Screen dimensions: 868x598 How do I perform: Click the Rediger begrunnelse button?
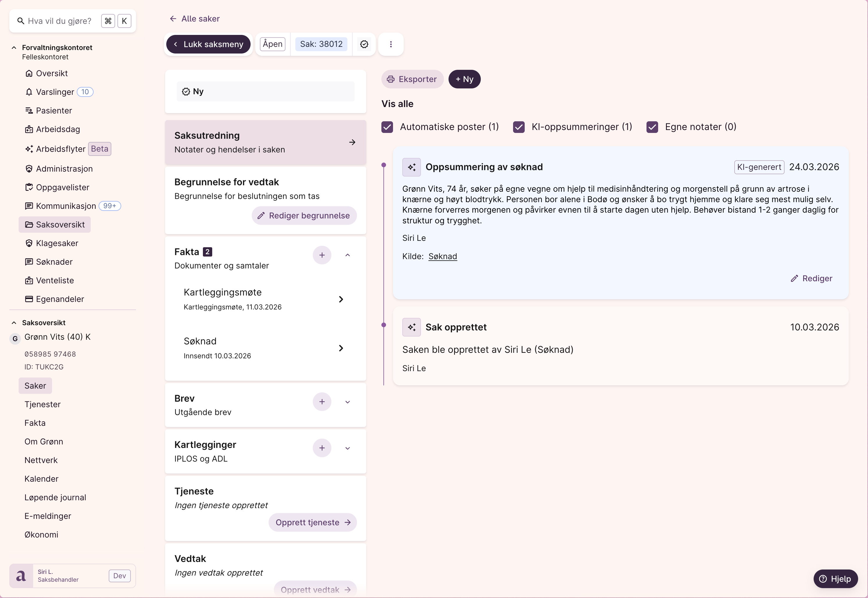(x=304, y=216)
